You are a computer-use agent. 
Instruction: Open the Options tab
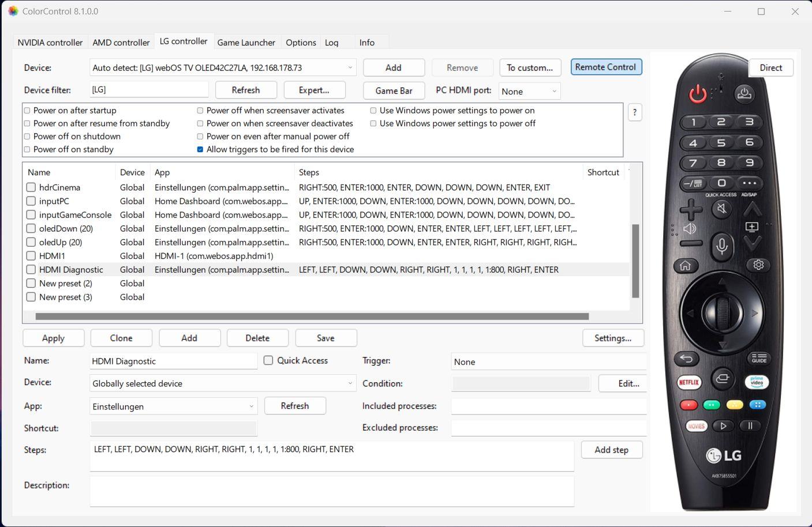tap(301, 43)
